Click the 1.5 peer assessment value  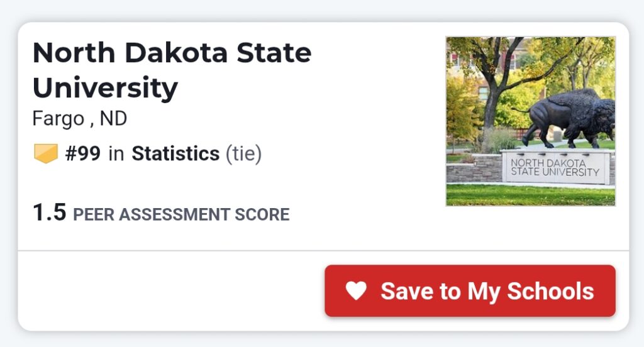[49, 212]
